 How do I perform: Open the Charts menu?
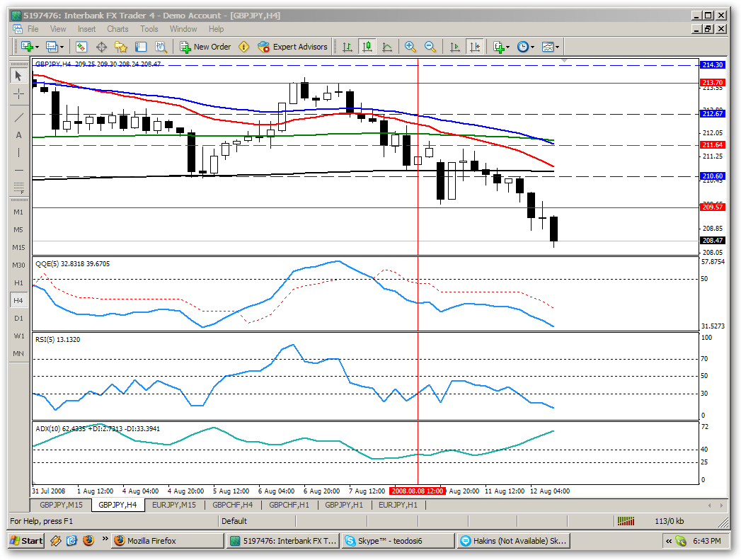(117, 29)
